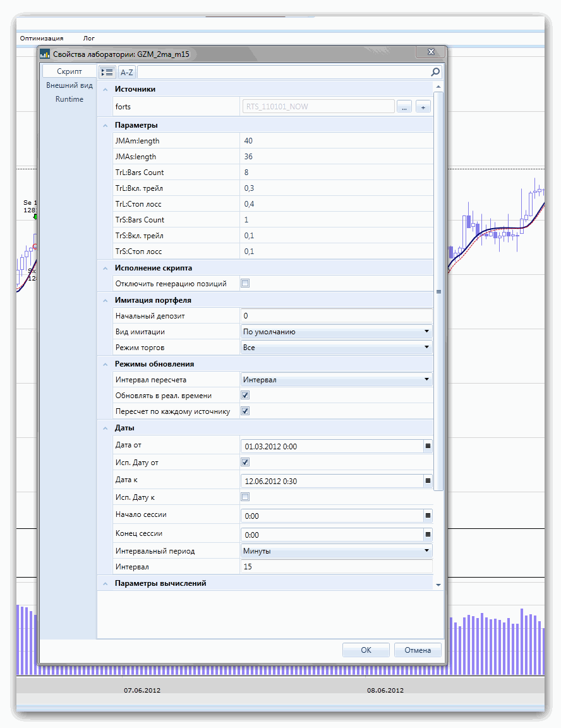Open the Интервальный период dropdown
Image resolution: width=561 pixels, height=728 pixels.
[337, 550]
